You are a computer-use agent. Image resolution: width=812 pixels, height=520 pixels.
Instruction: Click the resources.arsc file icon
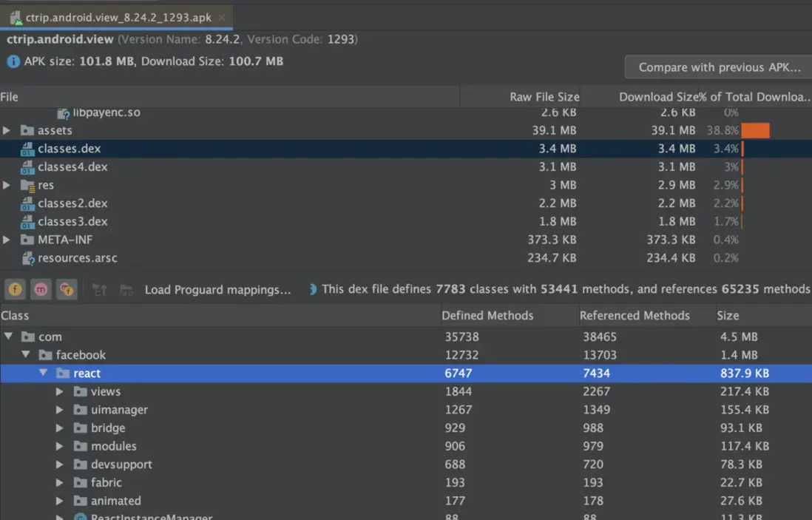click(28, 258)
